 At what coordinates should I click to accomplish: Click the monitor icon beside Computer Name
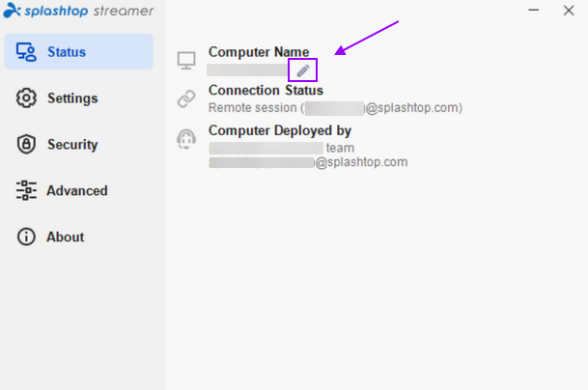pos(186,61)
